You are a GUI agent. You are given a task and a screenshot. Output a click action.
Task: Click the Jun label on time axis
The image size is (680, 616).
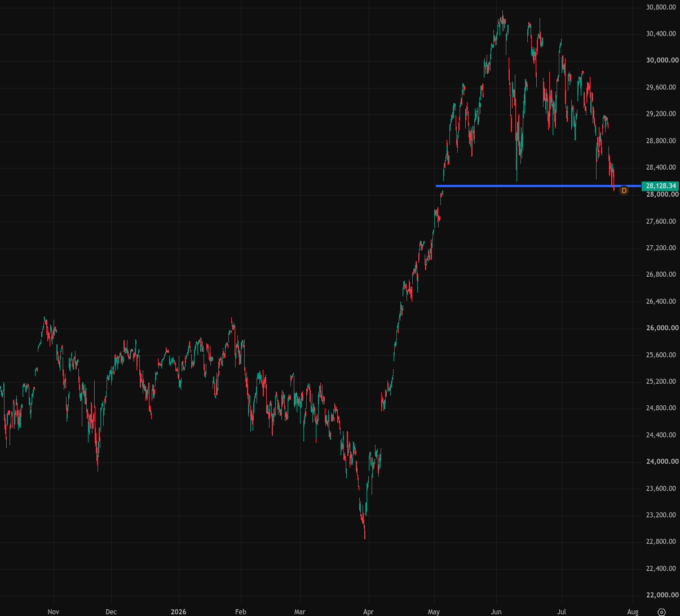coord(496,612)
